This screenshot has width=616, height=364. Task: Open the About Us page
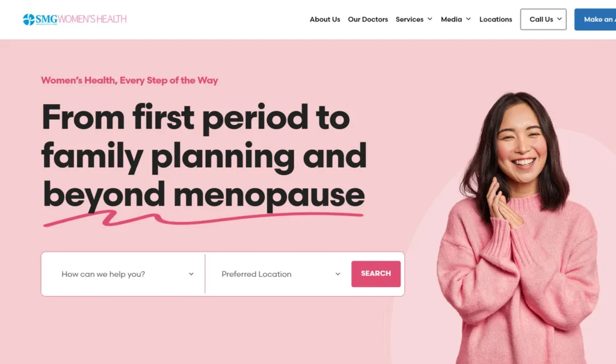(325, 19)
